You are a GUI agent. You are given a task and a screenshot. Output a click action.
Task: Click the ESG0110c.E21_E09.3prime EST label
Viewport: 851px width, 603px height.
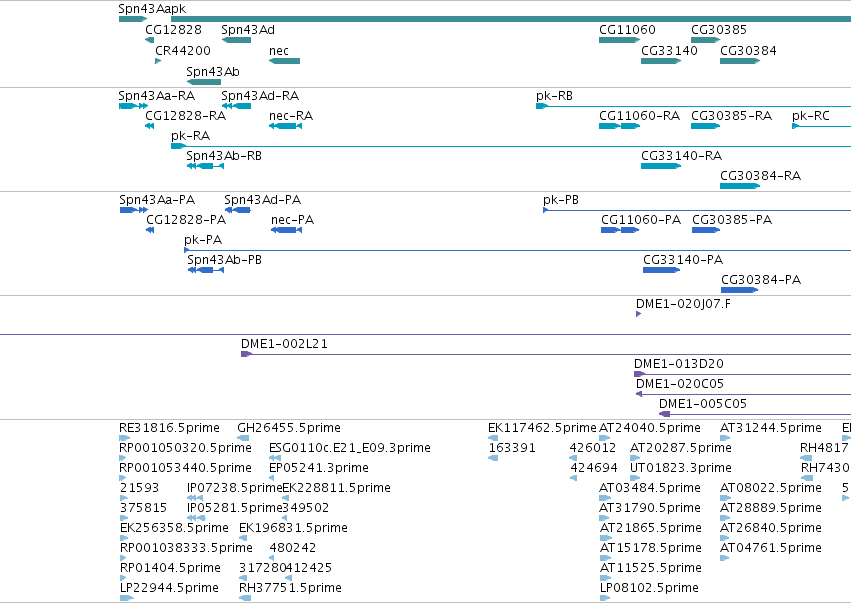click(350, 448)
